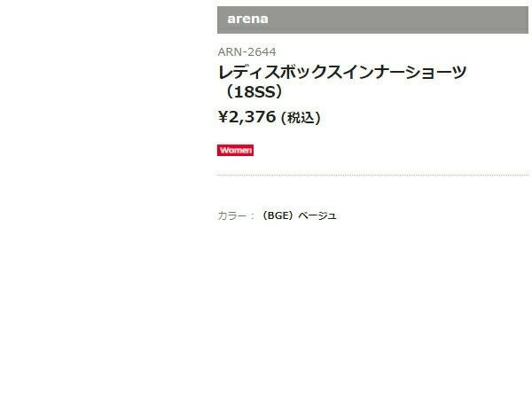
Task: Click the product title レディスボックスインナーショーツ
Action: click(x=341, y=72)
